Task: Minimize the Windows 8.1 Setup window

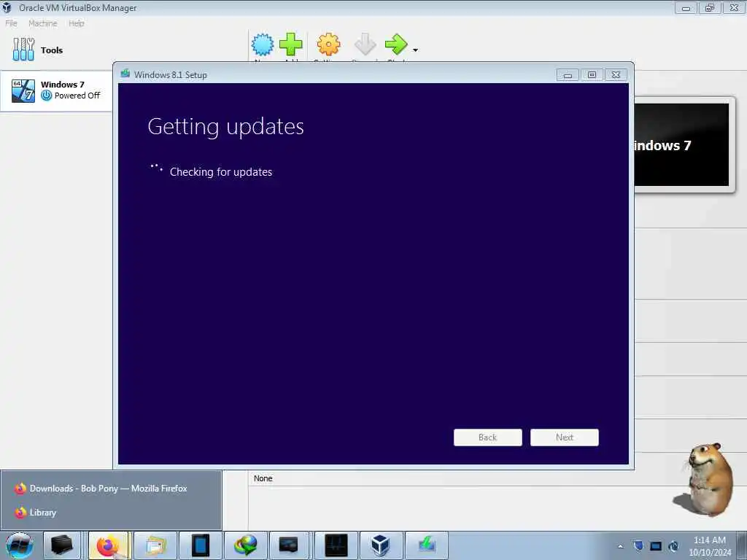Action: (568, 75)
